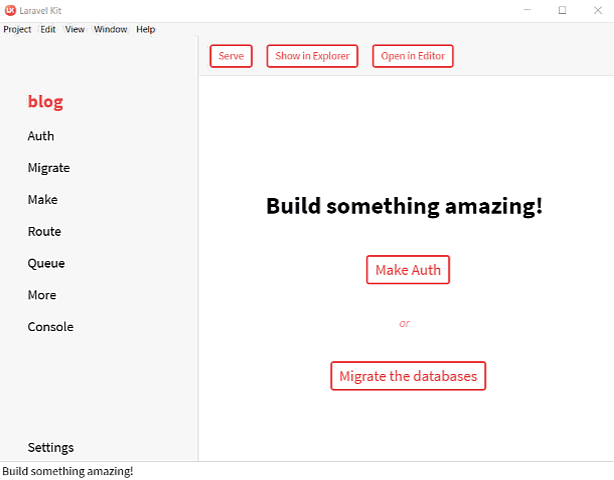Select the blog project title
614x480 pixels.
[45, 101]
